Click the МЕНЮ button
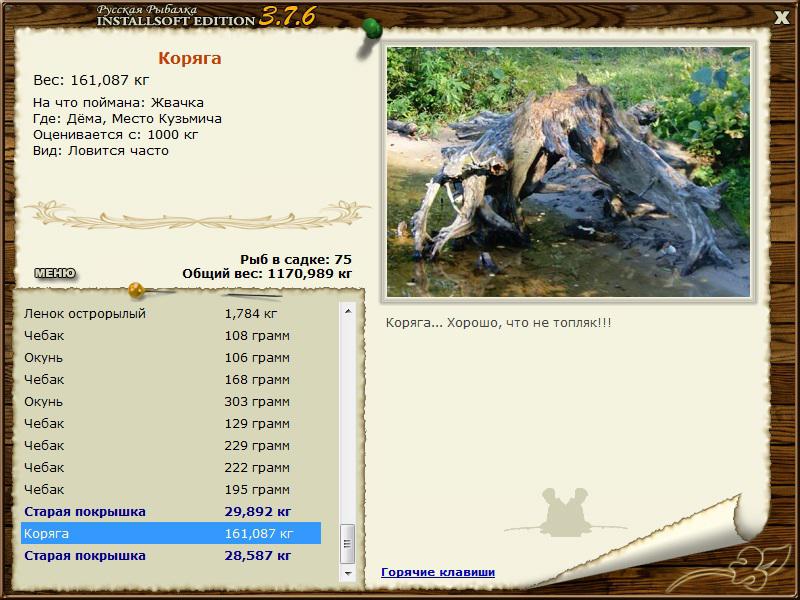Screen dimensions: 800x600 click(55, 273)
